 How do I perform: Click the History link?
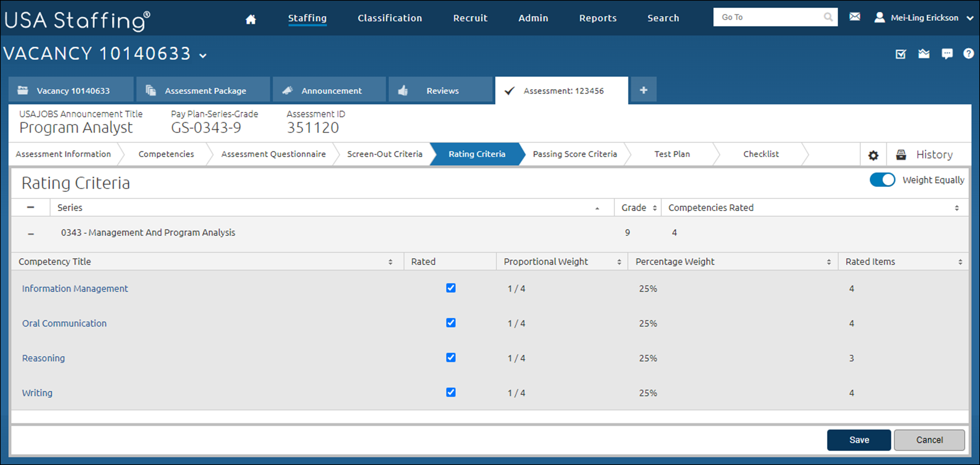click(934, 154)
